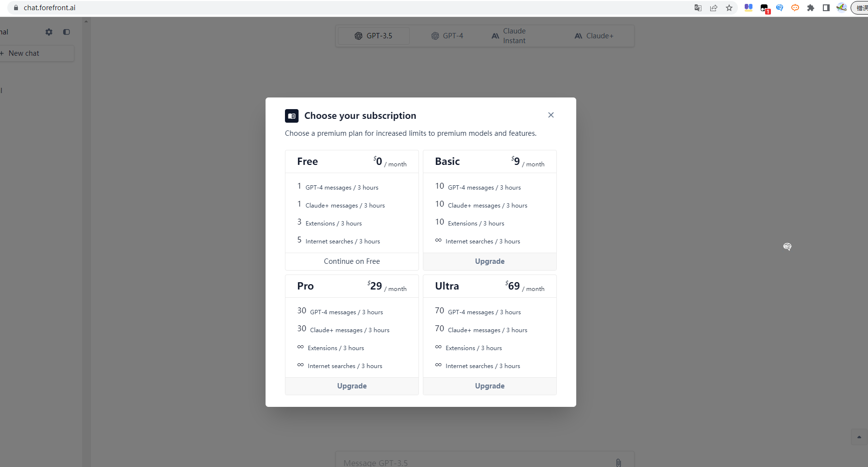Upgrade to the Ultra plan
The image size is (868, 467).
(x=489, y=386)
